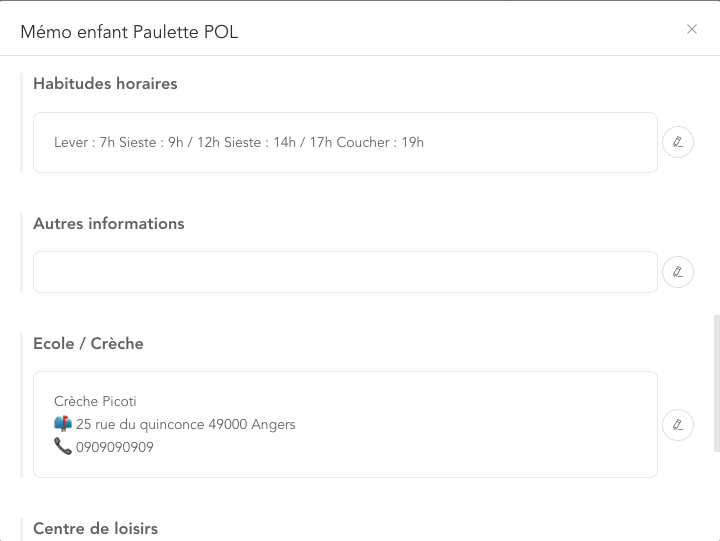
Task: Open editing for the Ecole / Crèche block
Action: [678, 425]
